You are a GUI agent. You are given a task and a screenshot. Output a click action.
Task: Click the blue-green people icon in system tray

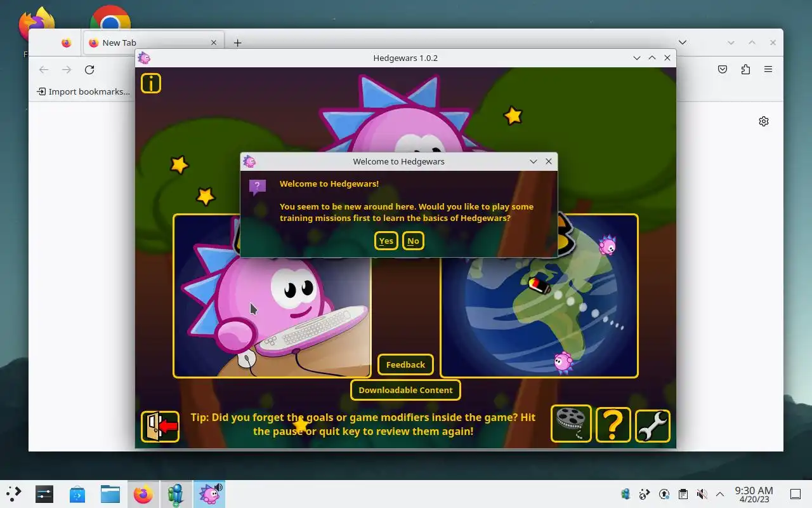coord(625,494)
